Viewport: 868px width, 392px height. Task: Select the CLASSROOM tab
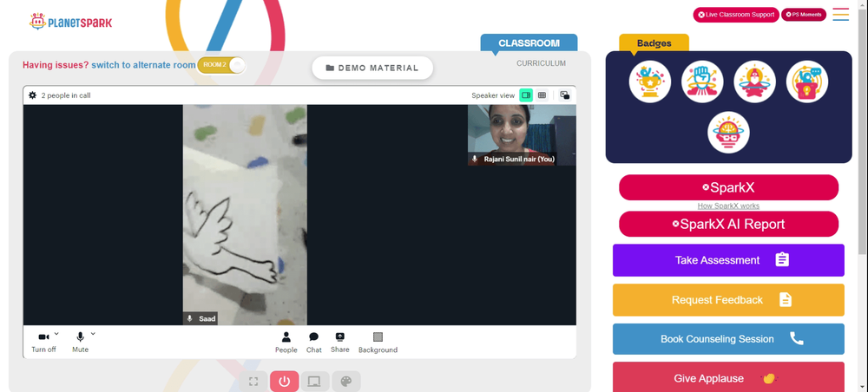click(529, 43)
